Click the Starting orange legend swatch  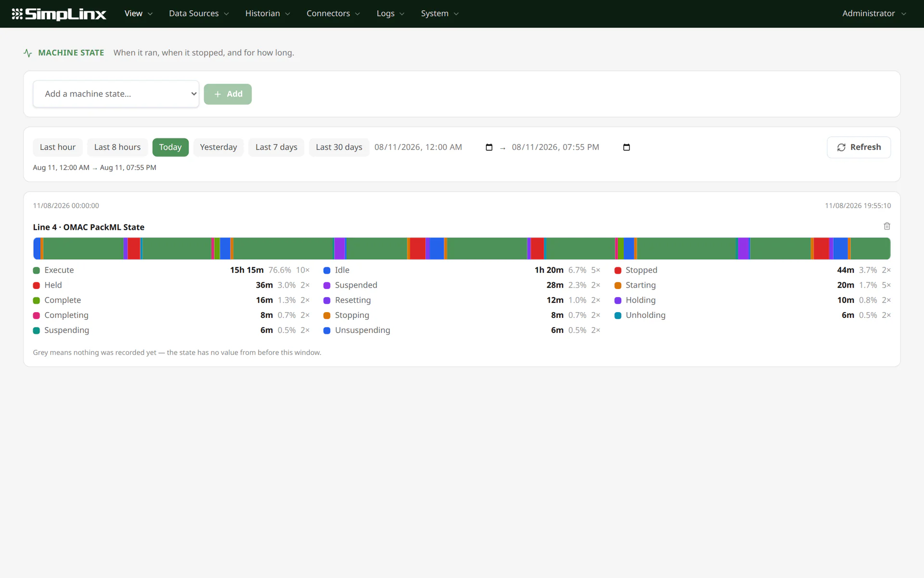pyautogui.click(x=618, y=285)
